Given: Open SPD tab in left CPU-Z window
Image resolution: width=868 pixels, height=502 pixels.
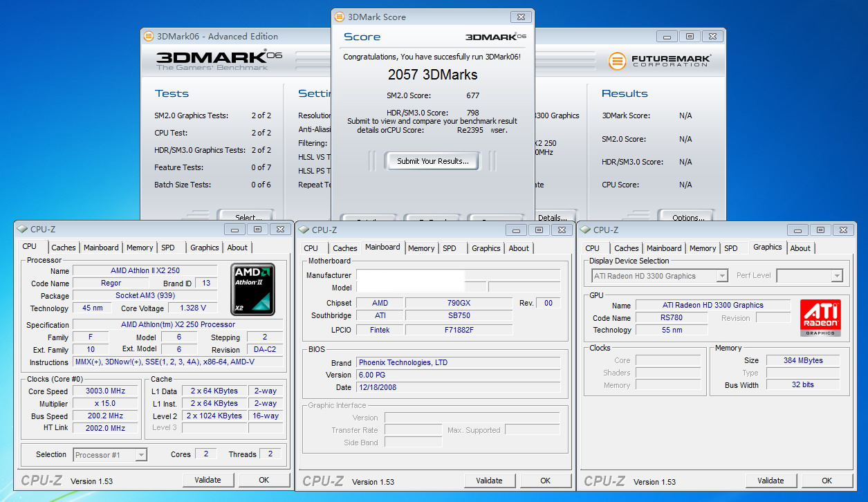Looking at the screenshot, I should pos(168,248).
